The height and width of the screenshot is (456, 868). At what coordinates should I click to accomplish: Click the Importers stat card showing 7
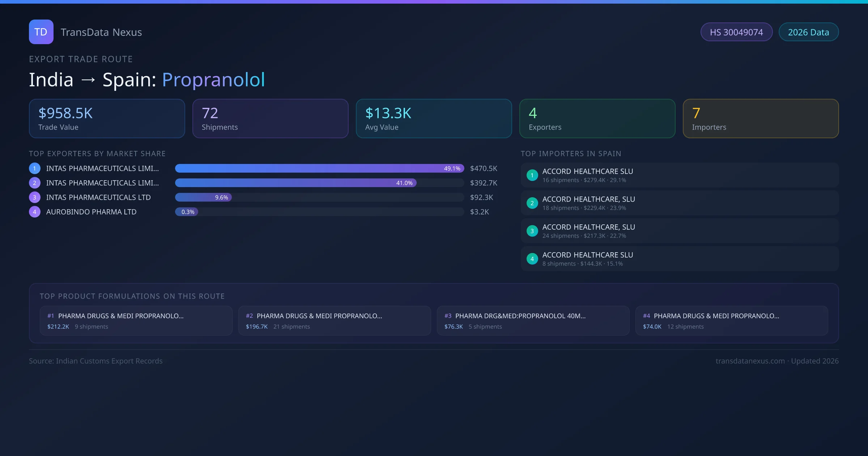pos(761,118)
